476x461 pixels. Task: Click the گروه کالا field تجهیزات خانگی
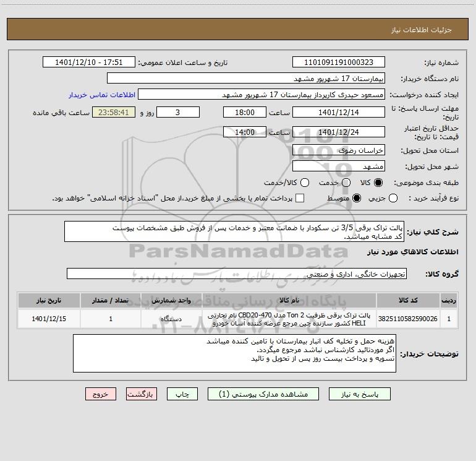(237, 274)
